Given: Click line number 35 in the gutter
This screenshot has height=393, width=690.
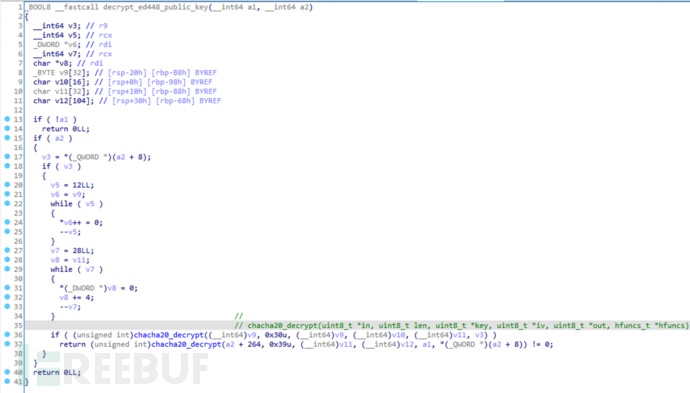Looking at the screenshot, I should [x=18, y=326].
